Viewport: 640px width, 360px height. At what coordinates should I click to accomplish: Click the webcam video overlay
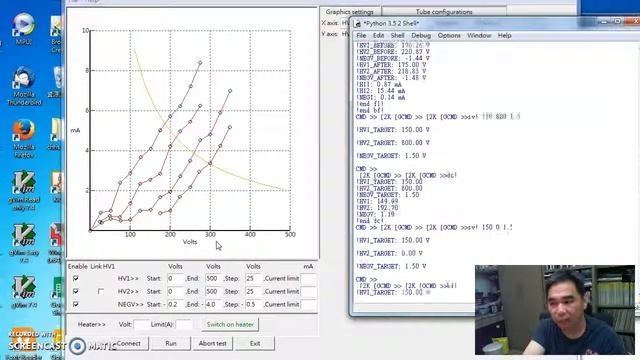[555, 310]
